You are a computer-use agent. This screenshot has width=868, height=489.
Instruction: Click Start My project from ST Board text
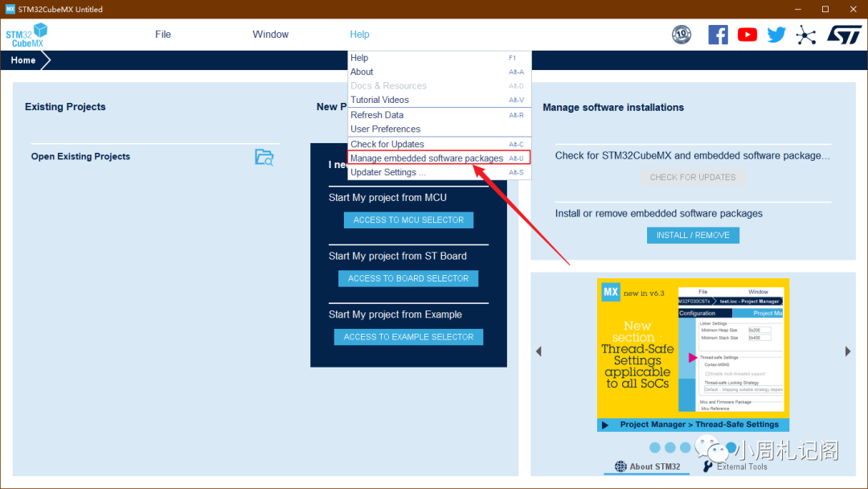[x=398, y=256]
